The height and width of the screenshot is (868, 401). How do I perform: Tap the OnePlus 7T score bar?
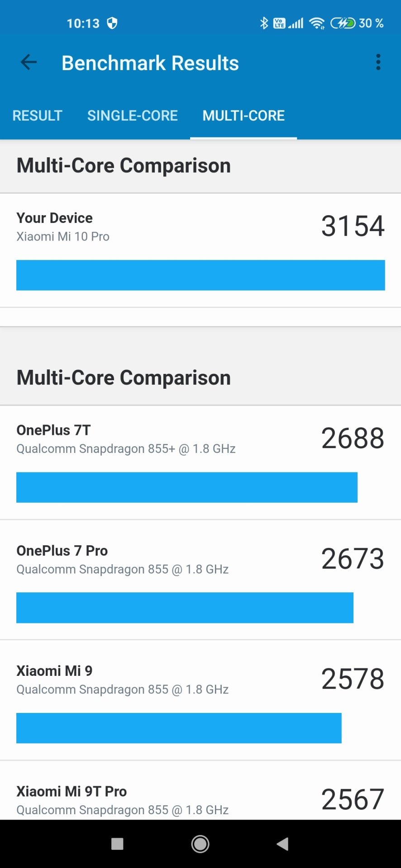pyautogui.click(x=187, y=487)
